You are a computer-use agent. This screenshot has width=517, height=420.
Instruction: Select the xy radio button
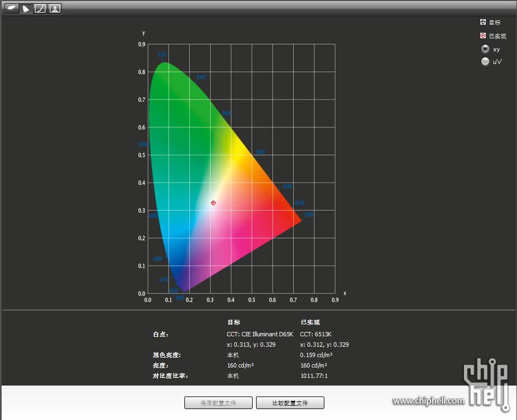[x=485, y=49]
